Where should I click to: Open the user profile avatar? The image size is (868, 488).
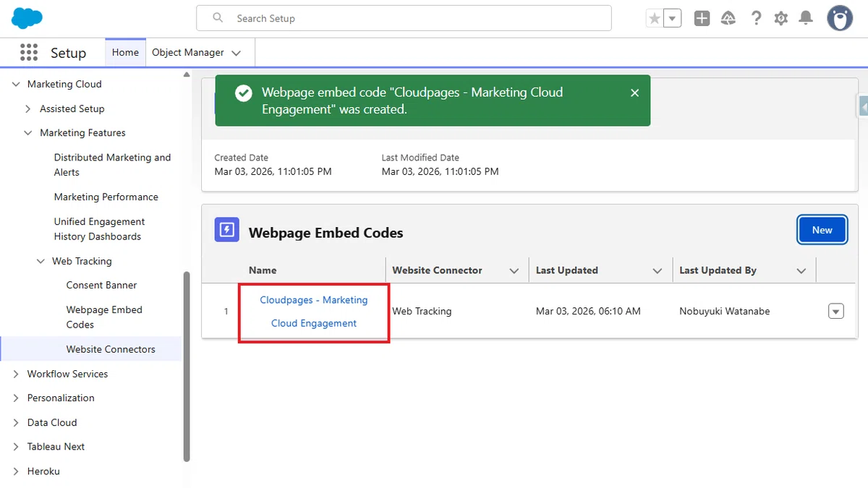[840, 19]
